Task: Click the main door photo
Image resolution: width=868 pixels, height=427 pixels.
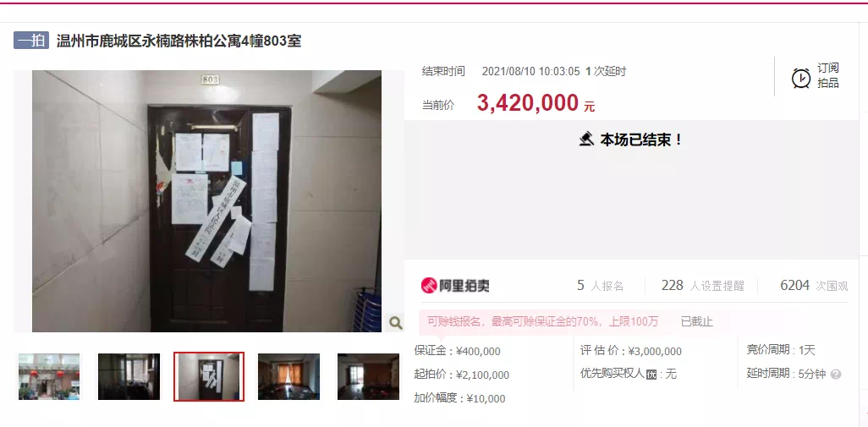Action: point(206,201)
